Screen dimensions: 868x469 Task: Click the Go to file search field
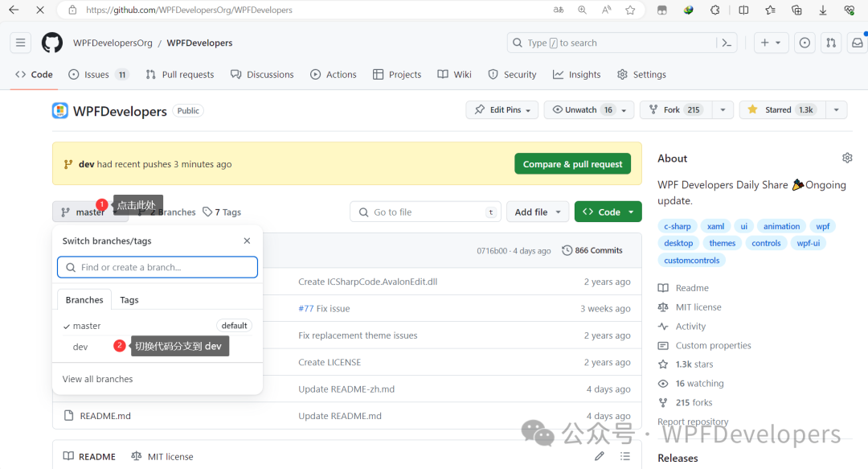click(x=424, y=211)
